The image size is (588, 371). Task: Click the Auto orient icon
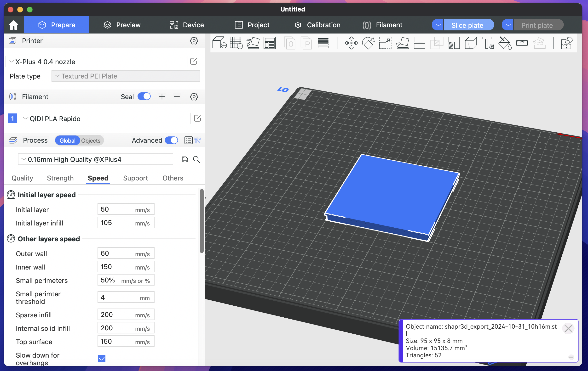point(253,43)
